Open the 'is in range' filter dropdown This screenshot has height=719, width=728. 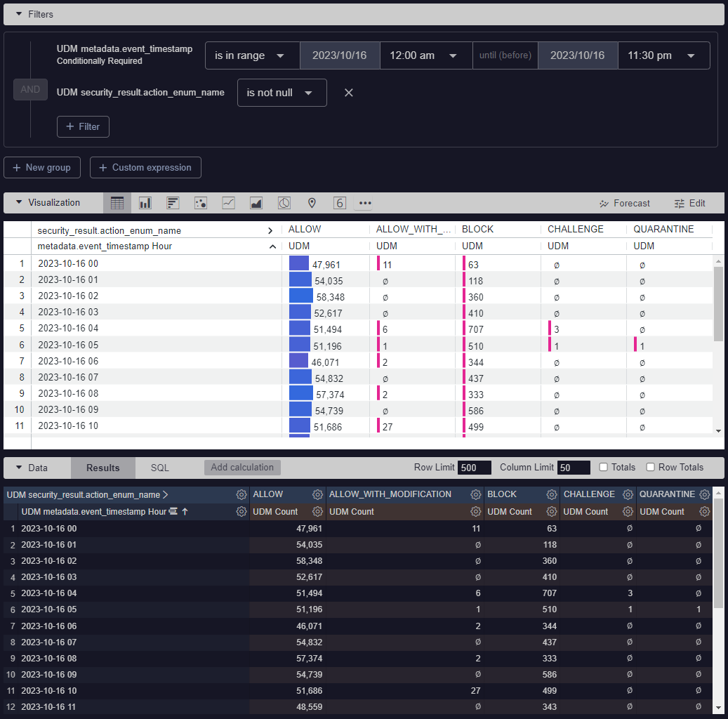click(252, 55)
